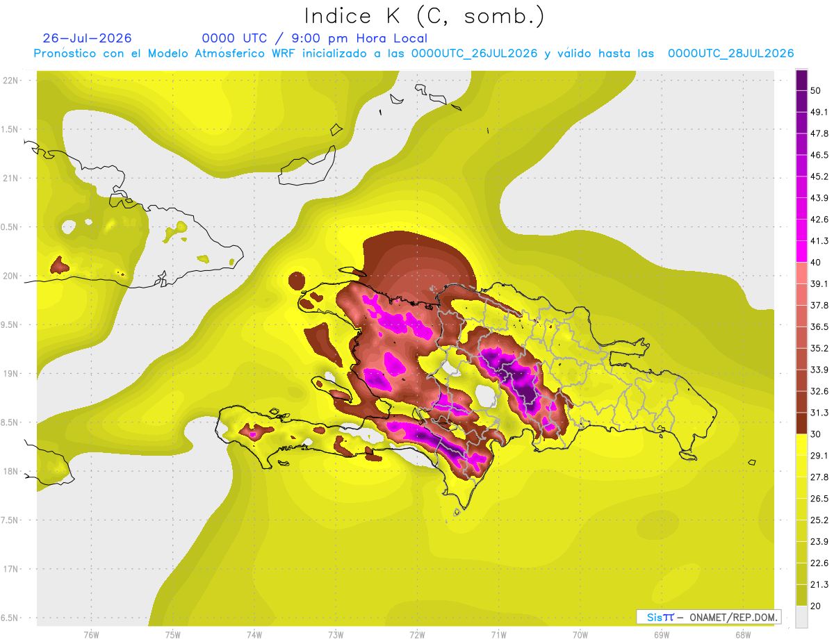This screenshot has width=834, height=644.
Task: Click the "42.6" color scale value
Action: [x=819, y=220]
